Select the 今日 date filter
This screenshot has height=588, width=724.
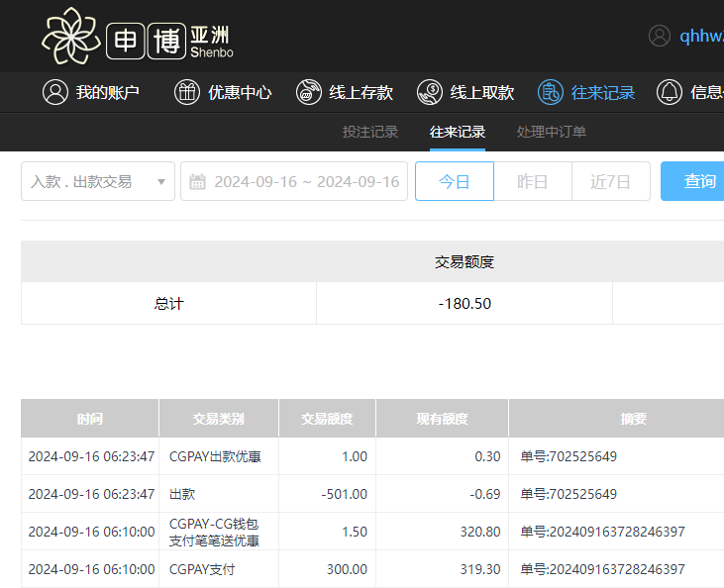(x=454, y=181)
